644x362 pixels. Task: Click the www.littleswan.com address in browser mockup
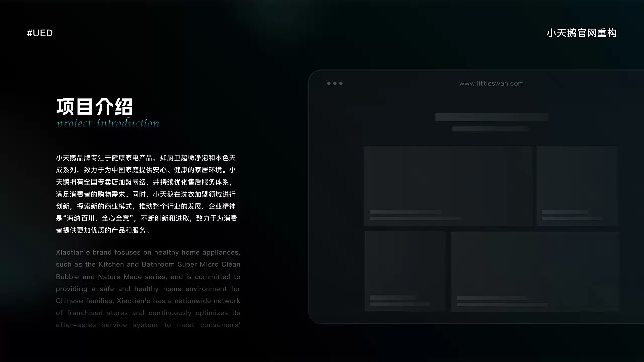pyautogui.click(x=492, y=83)
